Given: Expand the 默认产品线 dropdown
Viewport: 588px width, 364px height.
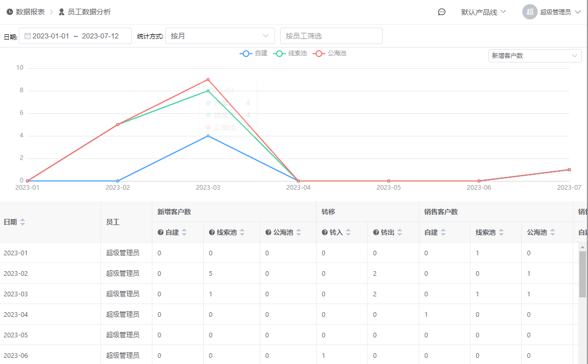Looking at the screenshot, I should (483, 12).
